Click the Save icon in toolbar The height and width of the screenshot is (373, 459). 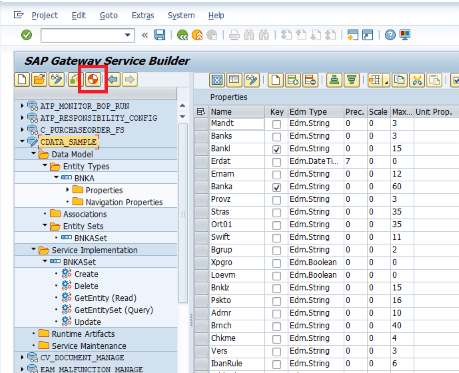(160, 35)
